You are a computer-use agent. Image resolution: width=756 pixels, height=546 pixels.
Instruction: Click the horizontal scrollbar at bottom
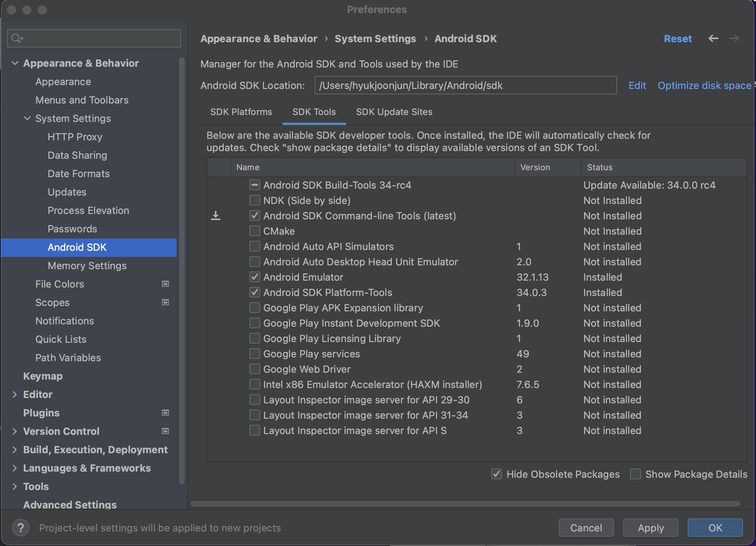[465, 503]
